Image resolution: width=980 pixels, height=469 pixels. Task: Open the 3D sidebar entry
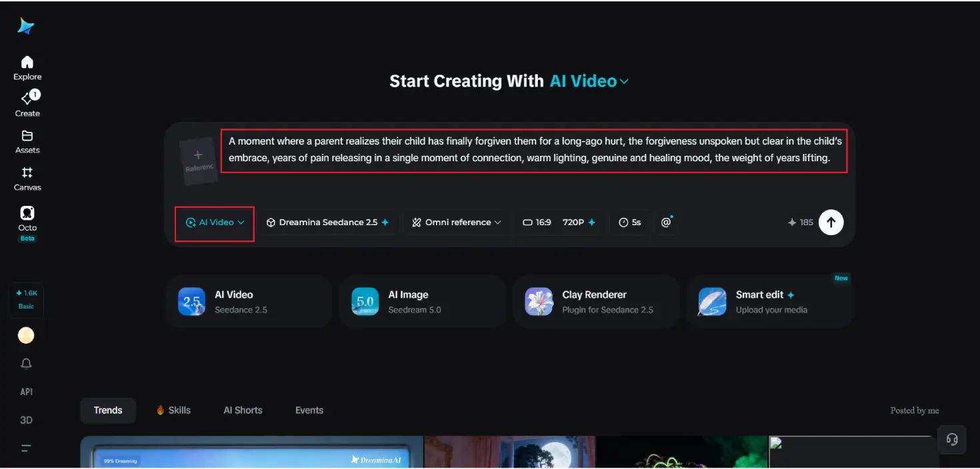(x=26, y=420)
